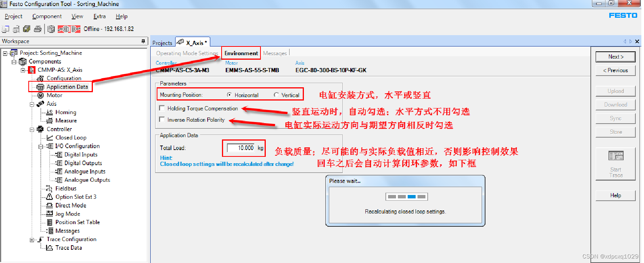Screen dimensions: 644x263
Task: Click the Project Sorting_Machine icon
Action: pyautogui.click(x=14, y=53)
